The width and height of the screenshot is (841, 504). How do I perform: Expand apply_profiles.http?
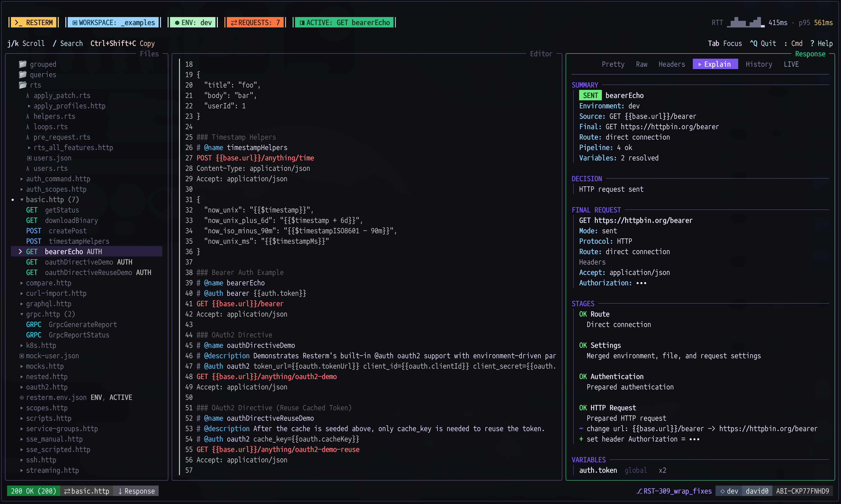click(x=29, y=106)
